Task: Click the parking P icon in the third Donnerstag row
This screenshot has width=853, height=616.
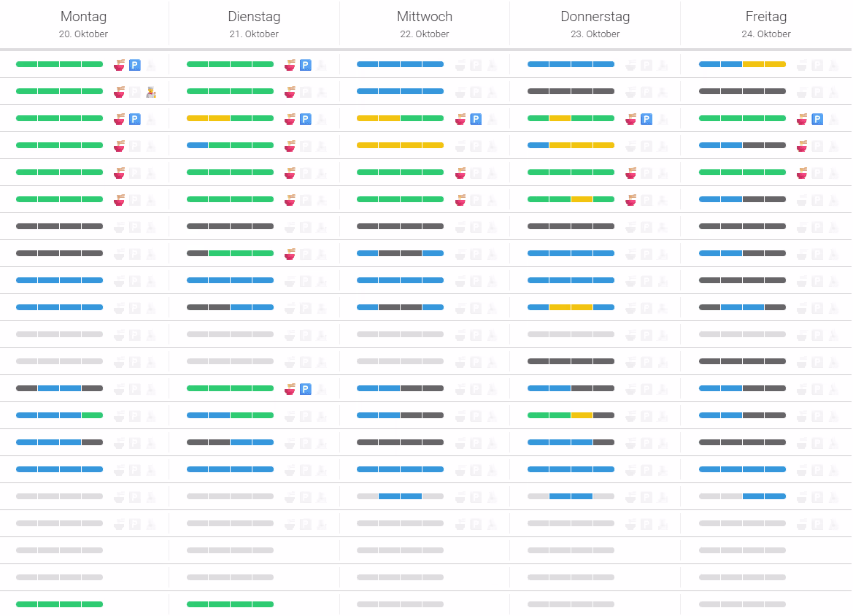Action: 646,118
